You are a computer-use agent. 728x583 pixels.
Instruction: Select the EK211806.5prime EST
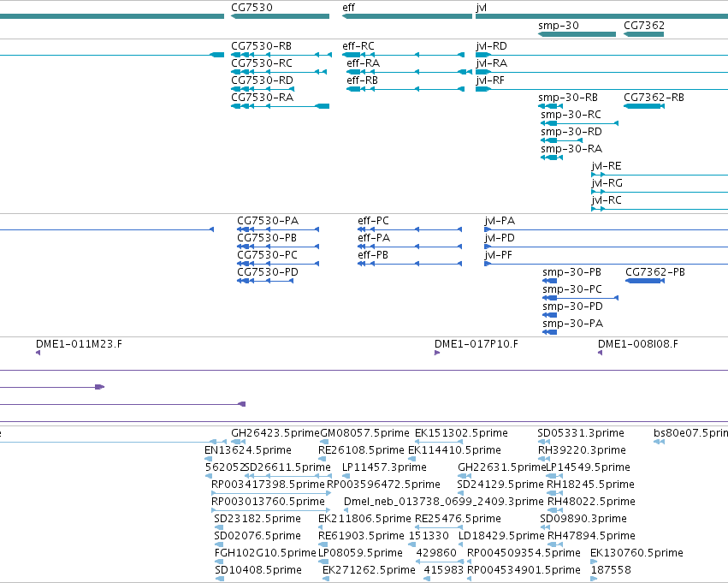click(320, 527)
